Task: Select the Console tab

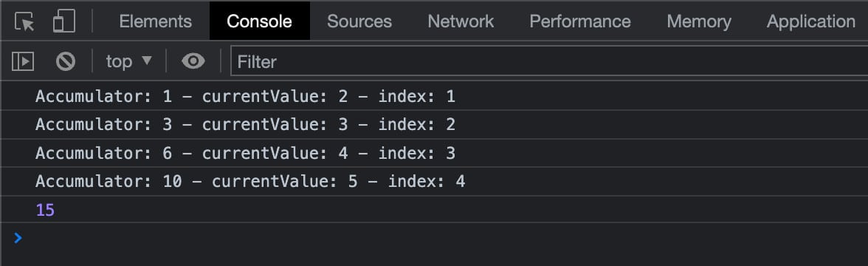Action: click(x=260, y=21)
